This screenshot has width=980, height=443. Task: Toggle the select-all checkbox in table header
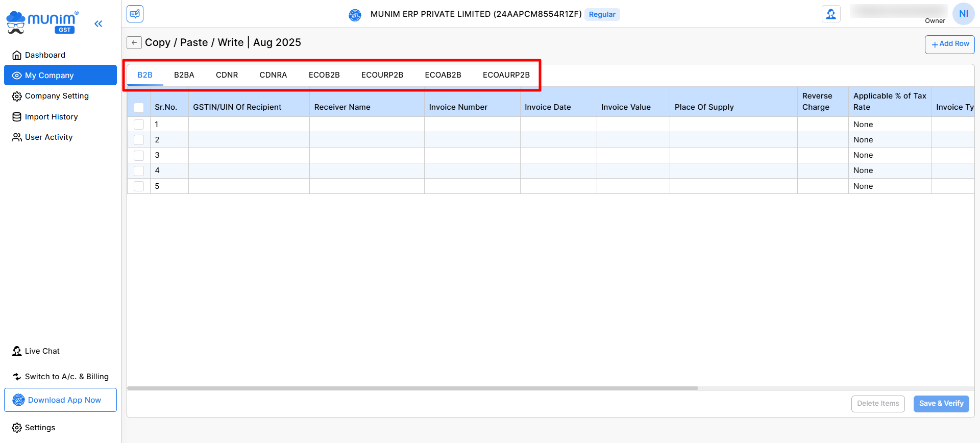click(139, 107)
